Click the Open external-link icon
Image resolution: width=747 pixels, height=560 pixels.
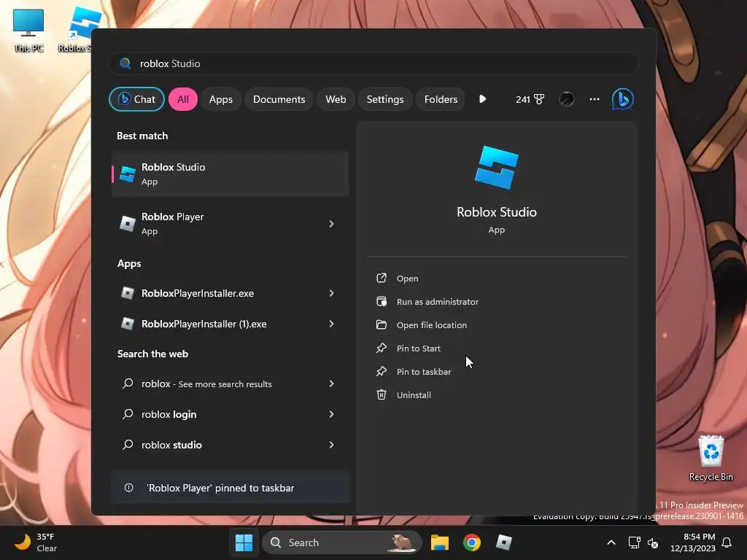coord(381,278)
